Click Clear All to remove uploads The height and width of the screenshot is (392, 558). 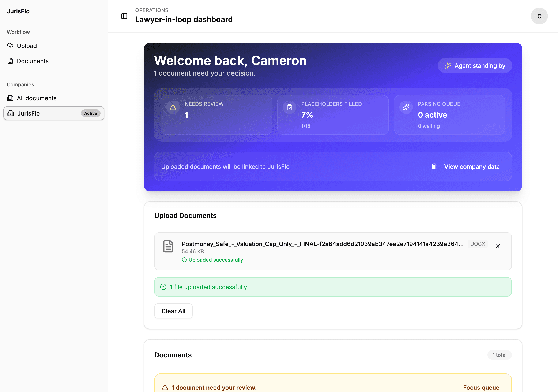click(173, 311)
